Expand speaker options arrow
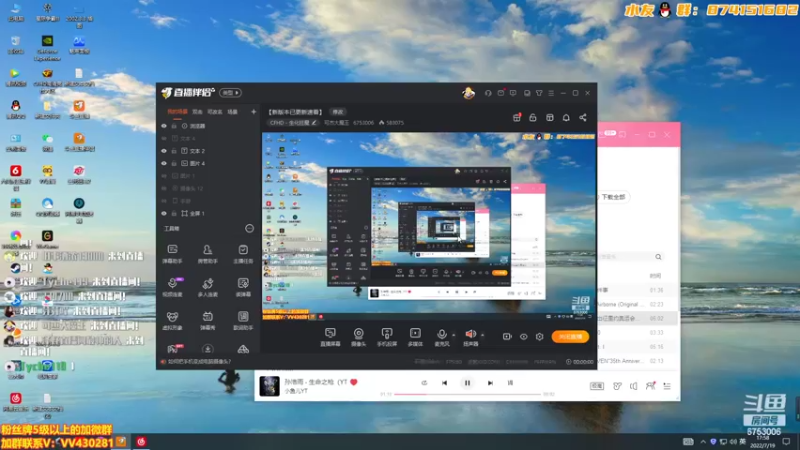 tap(482, 335)
